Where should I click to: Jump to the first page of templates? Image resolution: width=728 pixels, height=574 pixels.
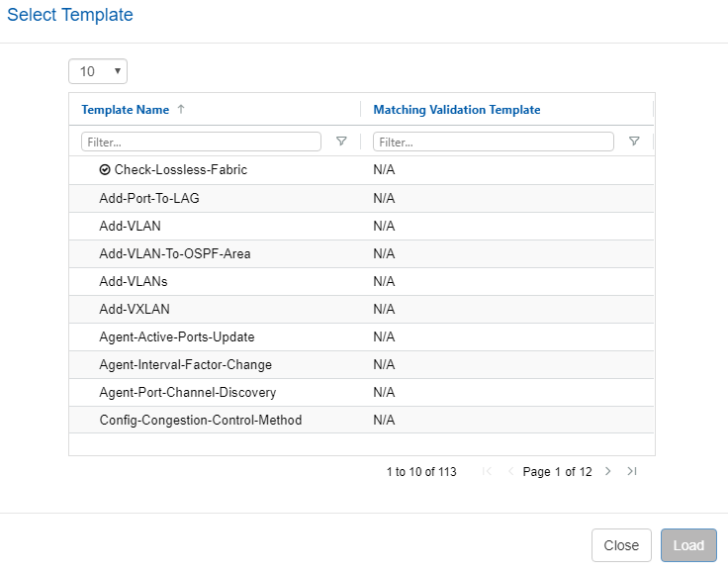pos(487,472)
